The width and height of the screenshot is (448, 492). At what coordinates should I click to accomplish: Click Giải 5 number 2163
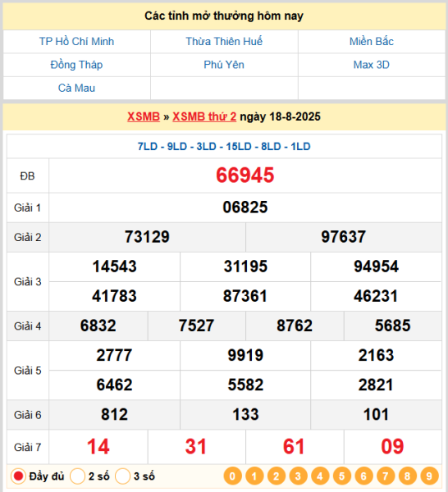[x=376, y=355]
